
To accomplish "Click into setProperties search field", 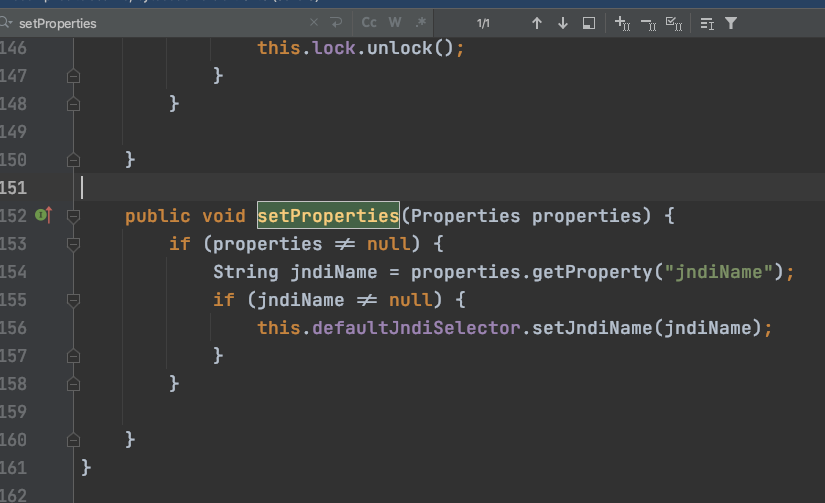I will click(158, 23).
